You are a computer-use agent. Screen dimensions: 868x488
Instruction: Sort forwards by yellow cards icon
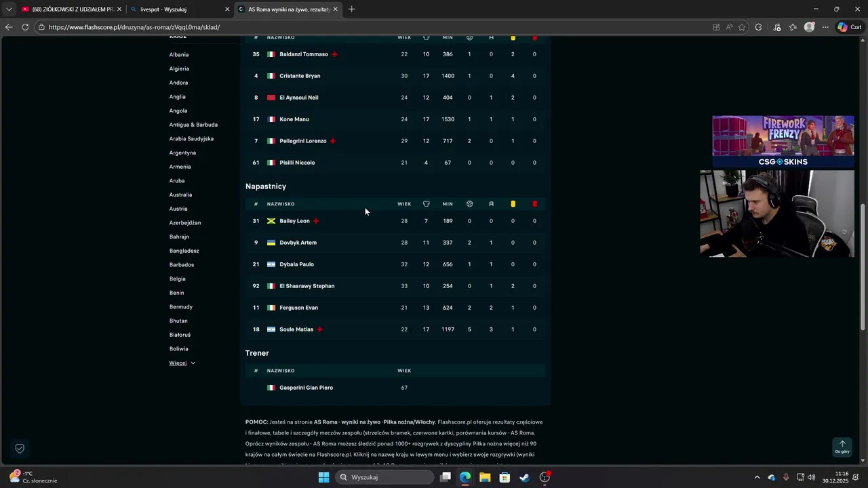513,204
